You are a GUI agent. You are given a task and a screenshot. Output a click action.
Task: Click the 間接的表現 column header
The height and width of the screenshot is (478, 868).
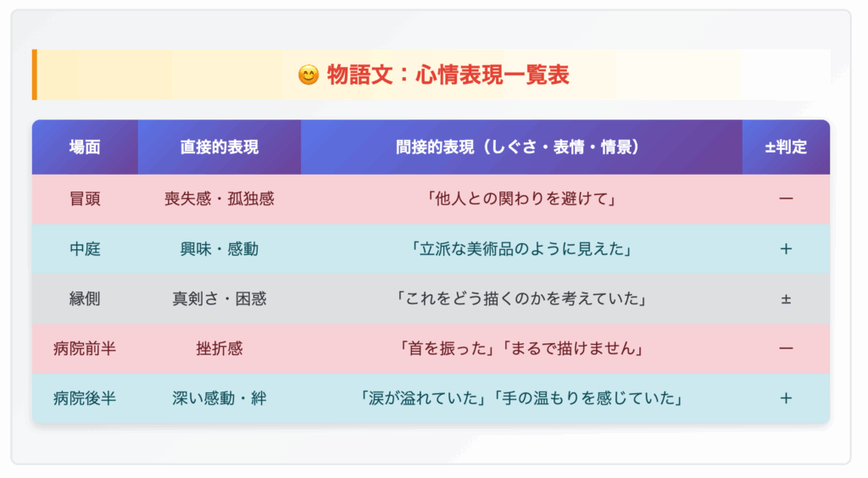pos(521,147)
